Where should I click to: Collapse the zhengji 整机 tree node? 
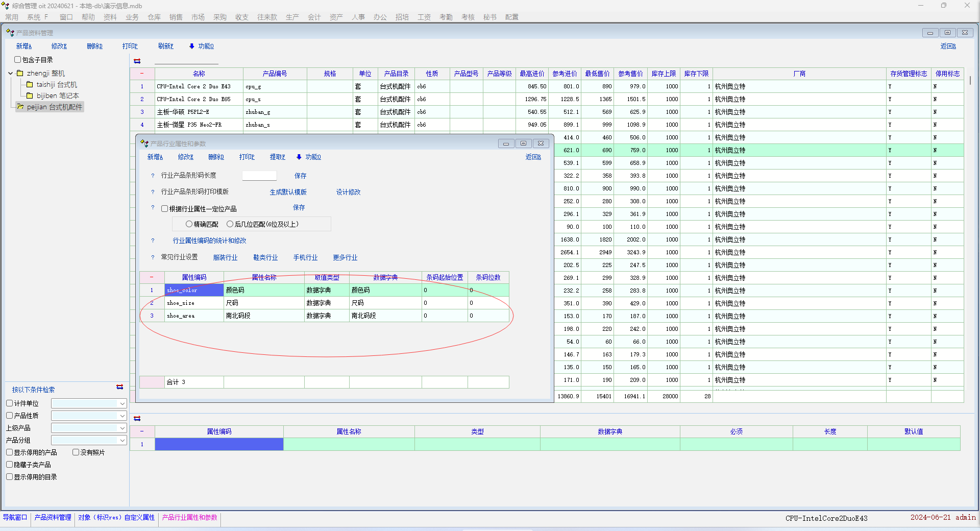pos(11,74)
